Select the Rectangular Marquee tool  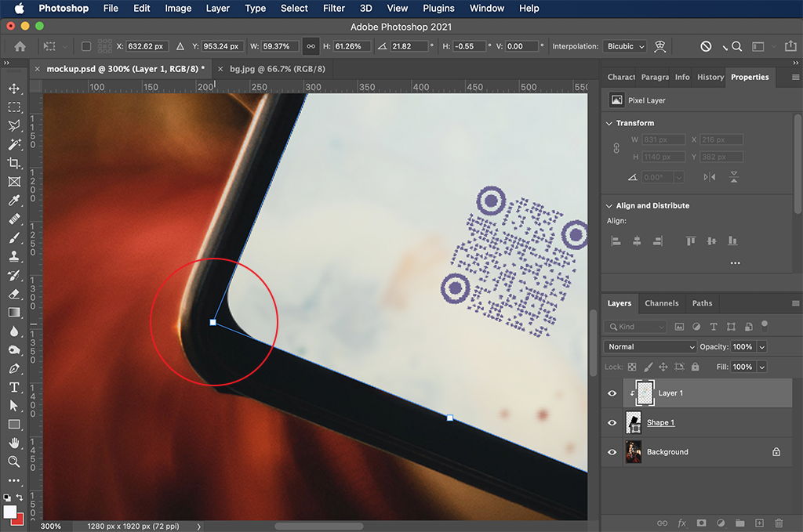14,107
